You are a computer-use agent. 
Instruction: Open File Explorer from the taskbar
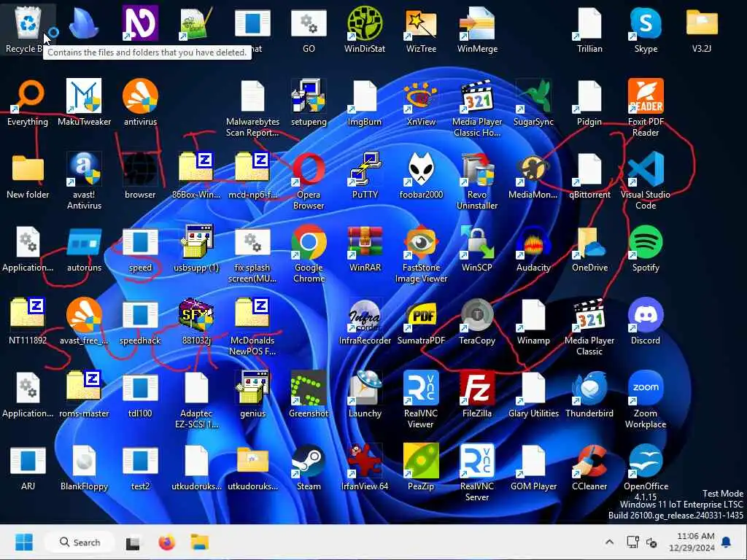pyautogui.click(x=200, y=542)
